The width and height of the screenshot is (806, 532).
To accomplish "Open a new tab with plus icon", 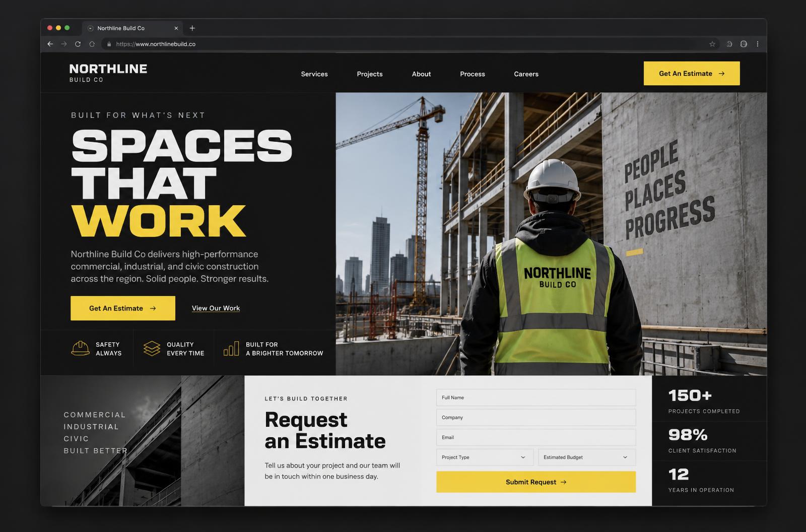I will 192,28.
